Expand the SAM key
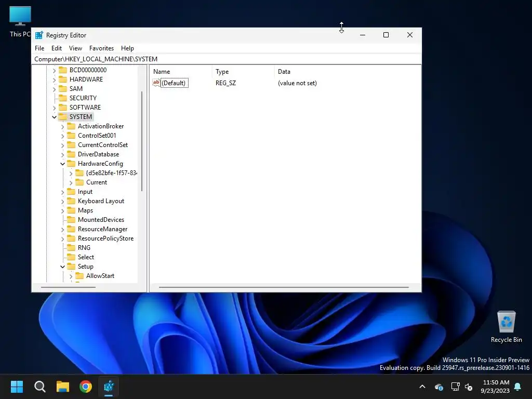The image size is (532, 399). pyautogui.click(x=54, y=89)
